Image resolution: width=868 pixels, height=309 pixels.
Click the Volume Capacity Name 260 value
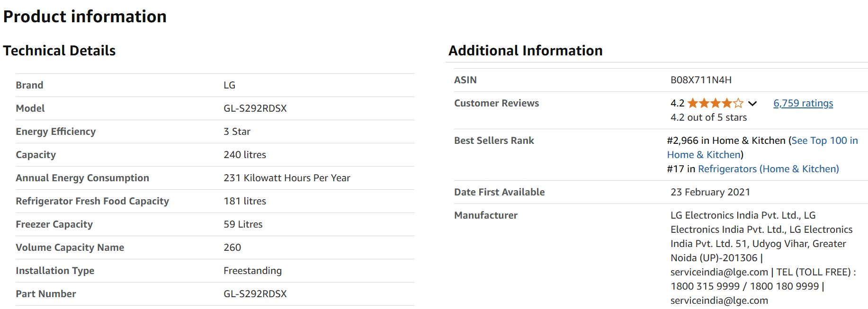tap(232, 247)
